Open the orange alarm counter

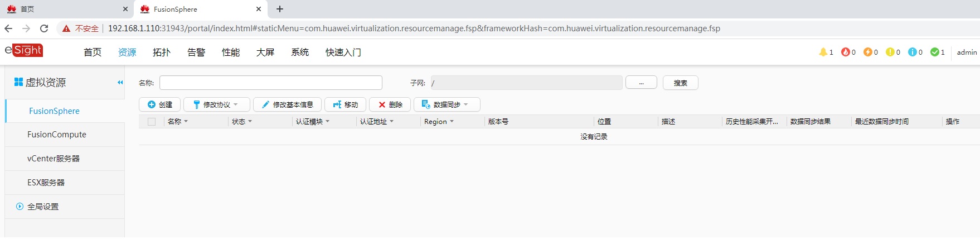tap(871, 52)
